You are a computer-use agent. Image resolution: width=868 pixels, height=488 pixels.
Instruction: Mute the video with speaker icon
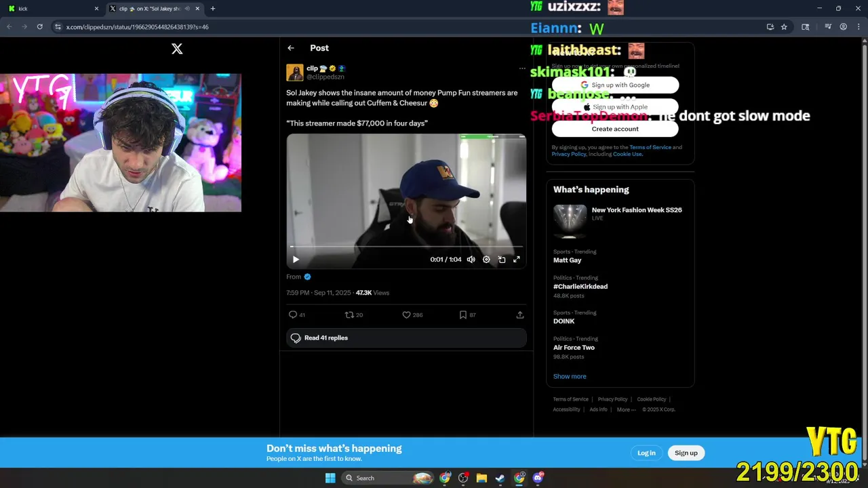471,260
